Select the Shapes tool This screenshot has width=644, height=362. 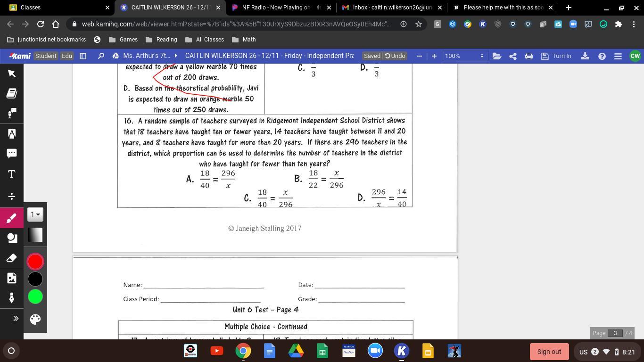(x=12, y=239)
